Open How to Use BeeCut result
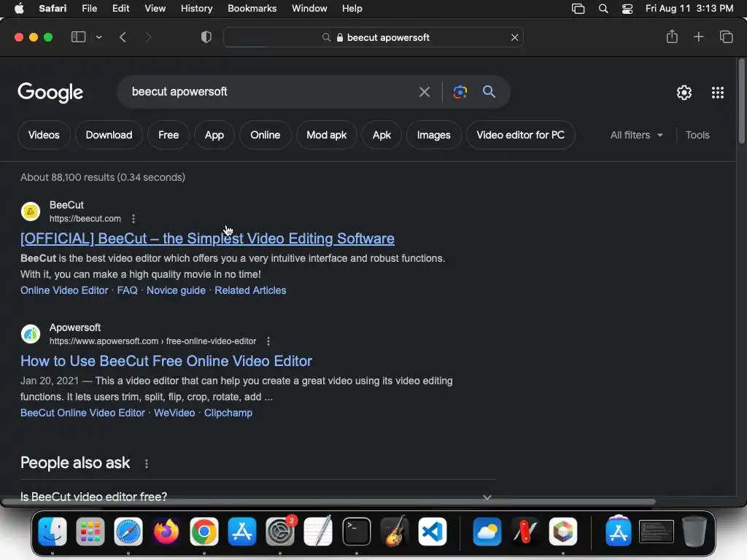 click(166, 361)
